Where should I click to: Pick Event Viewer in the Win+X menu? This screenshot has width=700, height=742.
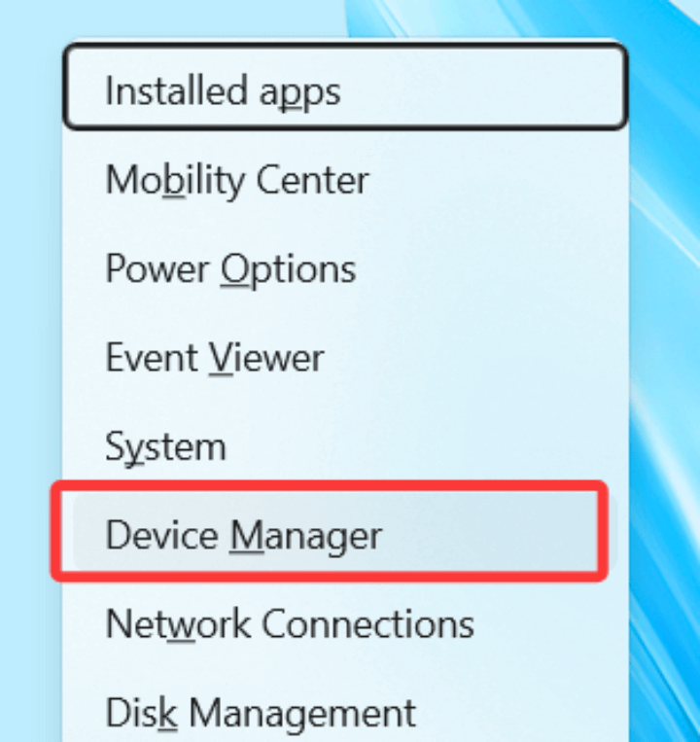(214, 358)
